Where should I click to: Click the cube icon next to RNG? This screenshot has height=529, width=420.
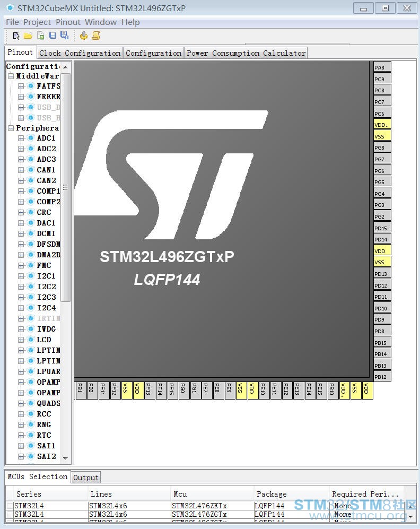[x=31, y=424]
